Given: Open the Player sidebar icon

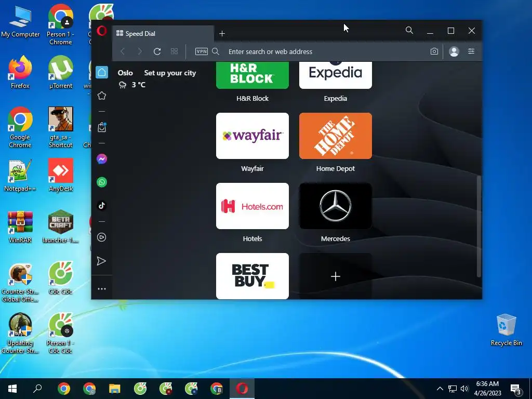Looking at the screenshot, I should 101,237.
